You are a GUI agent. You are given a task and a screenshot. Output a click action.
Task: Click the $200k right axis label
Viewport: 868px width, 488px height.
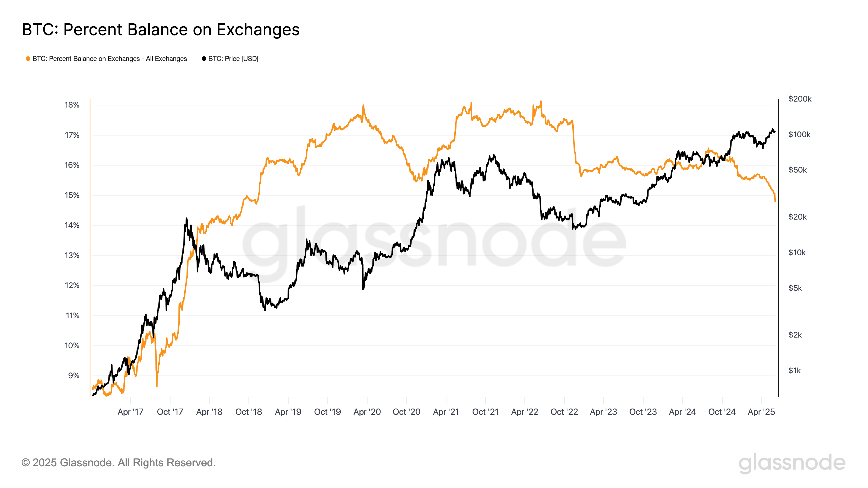tap(800, 99)
